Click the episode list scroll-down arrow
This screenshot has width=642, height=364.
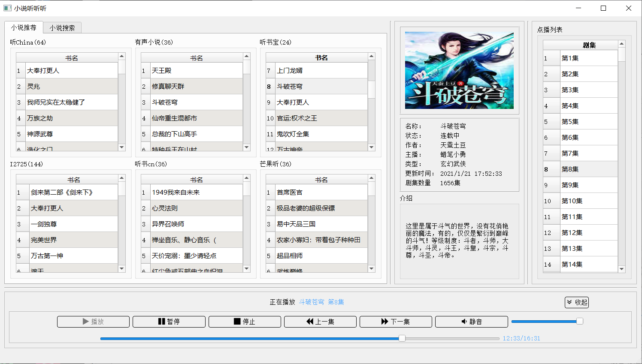pos(622,269)
